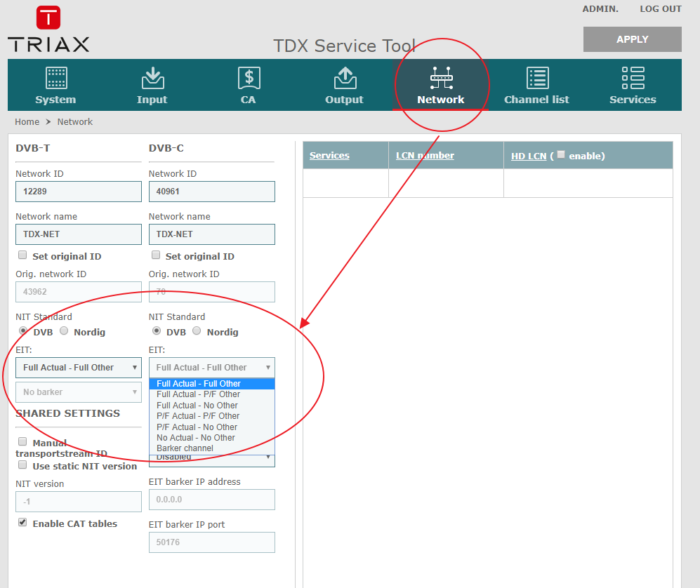Viewport: 700px width, 588px height.
Task: Click the Services tab label
Action: (633, 100)
